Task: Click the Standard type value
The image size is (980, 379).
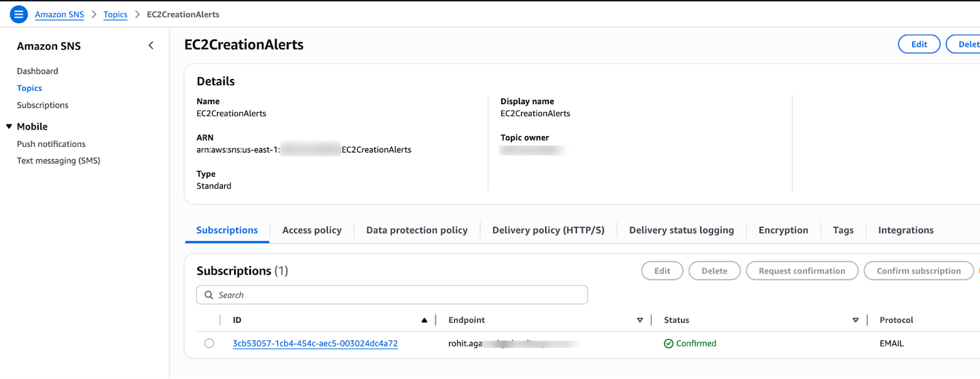Action: point(214,186)
